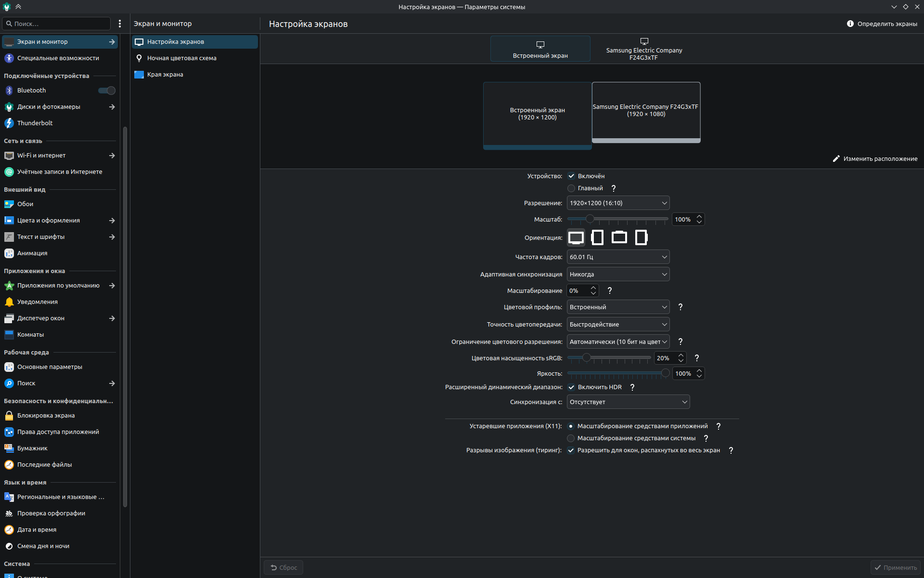Open the Resolution dropdown

(x=618, y=203)
